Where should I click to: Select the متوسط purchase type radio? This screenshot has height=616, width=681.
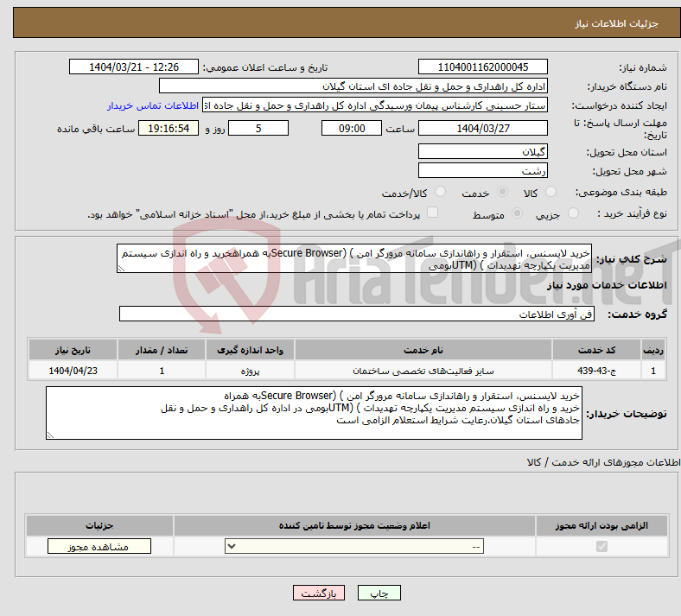[518, 213]
